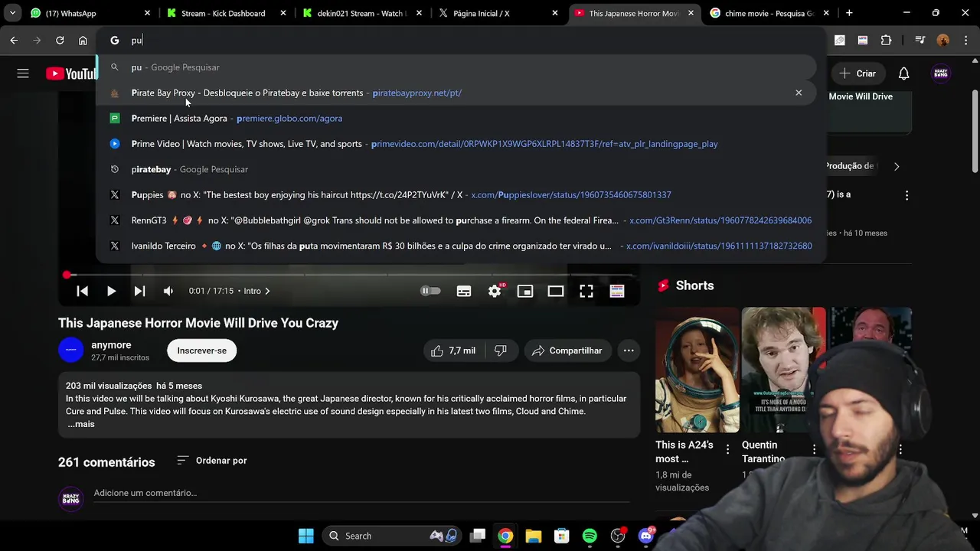The image size is (980, 551).
Task: Open the Quentin Tarantino short thumbnail
Action: click(x=784, y=370)
